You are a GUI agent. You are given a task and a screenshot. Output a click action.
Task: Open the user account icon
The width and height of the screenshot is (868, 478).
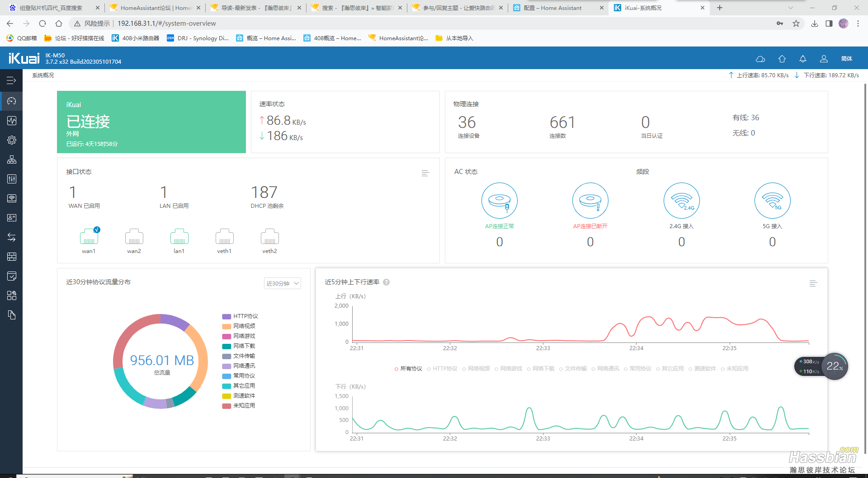pyautogui.click(x=824, y=59)
